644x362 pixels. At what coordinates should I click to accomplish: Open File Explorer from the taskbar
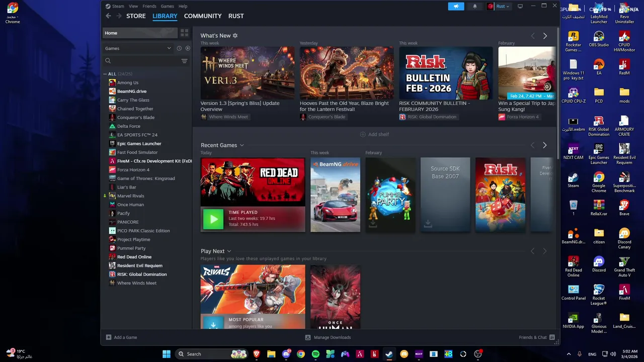click(271, 354)
